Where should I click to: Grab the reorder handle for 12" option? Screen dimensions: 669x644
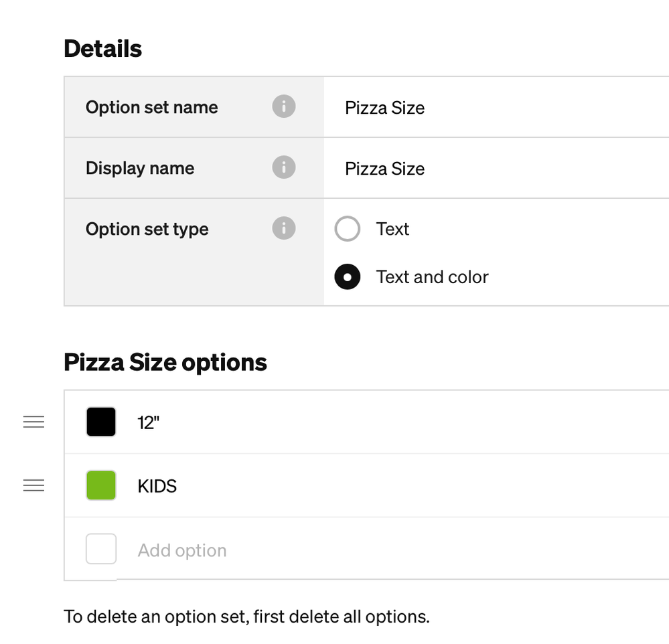33,422
